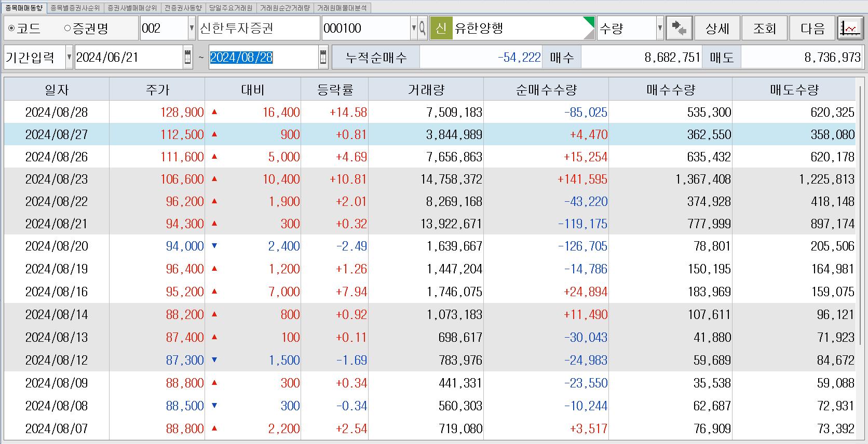Expand the broker code 002 dropdown
The width and height of the screenshot is (868, 444).
point(192,28)
